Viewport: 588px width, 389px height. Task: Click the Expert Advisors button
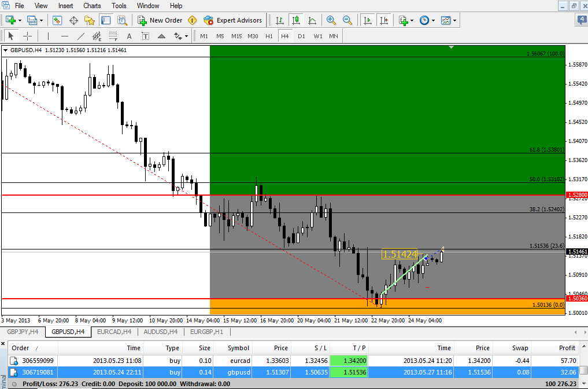point(233,20)
